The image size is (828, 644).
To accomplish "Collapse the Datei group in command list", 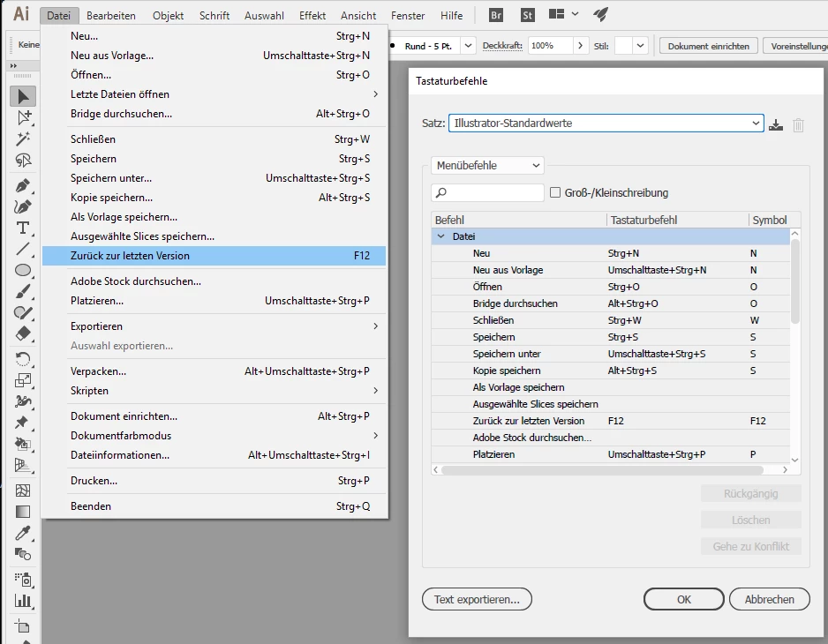I will pos(441,236).
